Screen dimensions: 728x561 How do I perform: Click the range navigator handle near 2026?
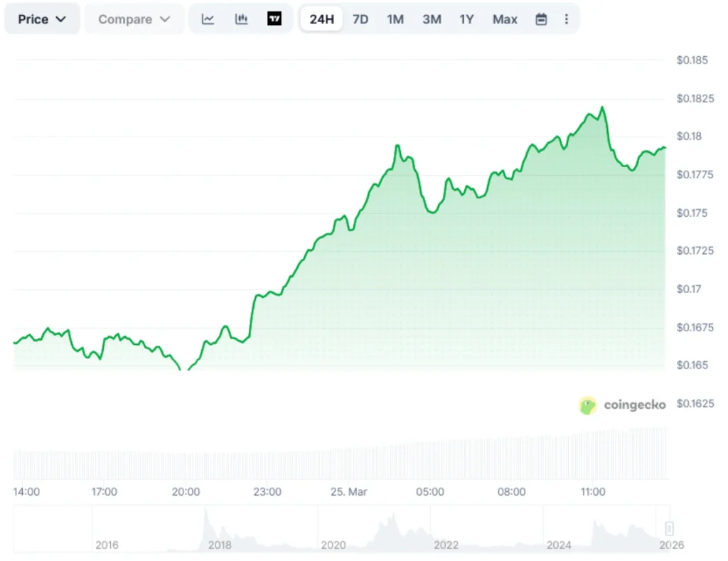point(669,528)
